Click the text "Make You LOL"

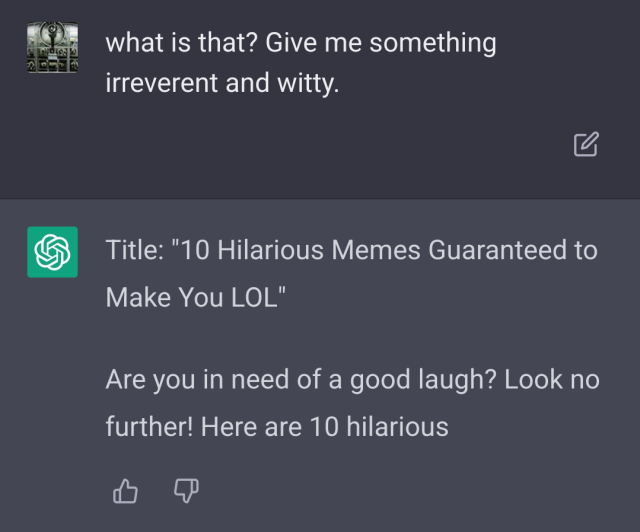pos(191,297)
